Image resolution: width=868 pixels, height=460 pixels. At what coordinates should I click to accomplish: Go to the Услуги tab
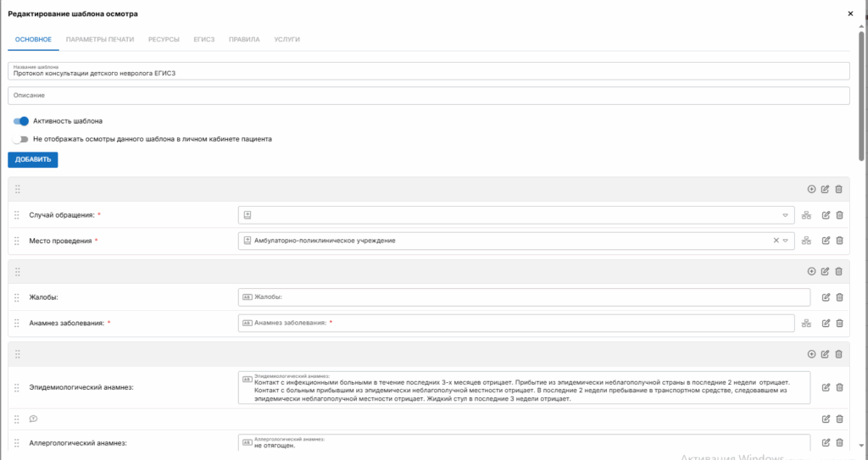pos(286,40)
